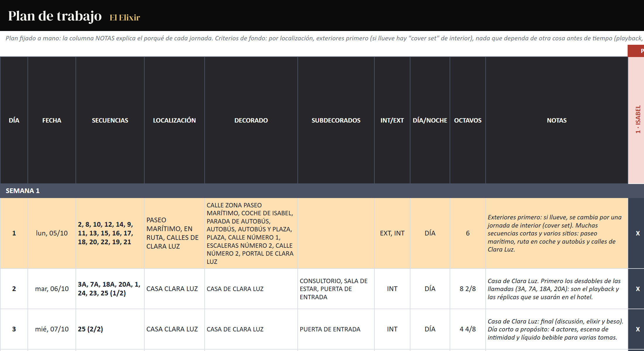The height and width of the screenshot is (351, 644).
Task: Click the SUBDECORADOS column header
Action: point(336,120)
